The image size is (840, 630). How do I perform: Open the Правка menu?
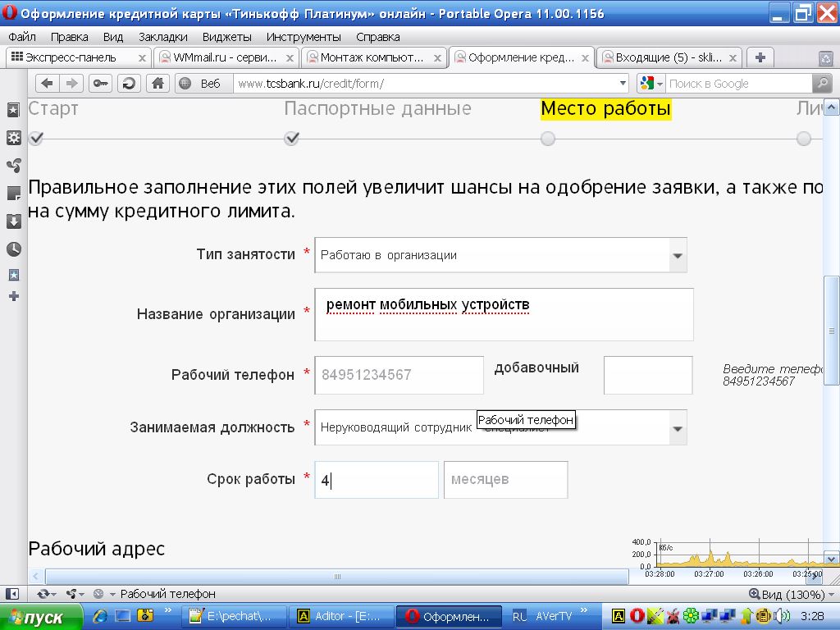tap(69, 37)
